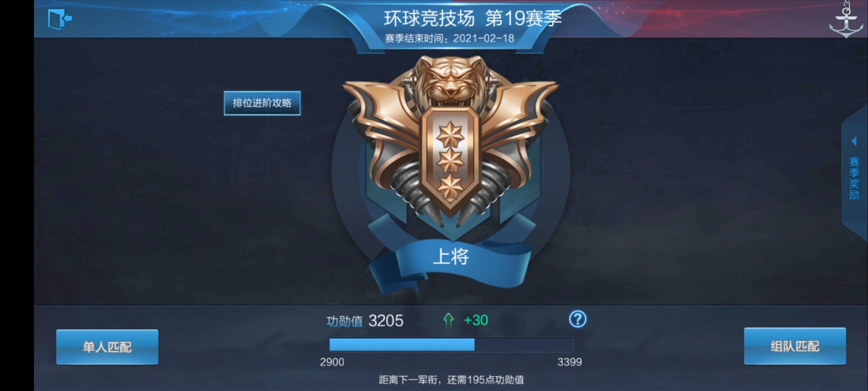Image resolution: width=868 pixels, height=391 pixels.
Task: Open the blue question mark help icon
Action: [578, 319]
